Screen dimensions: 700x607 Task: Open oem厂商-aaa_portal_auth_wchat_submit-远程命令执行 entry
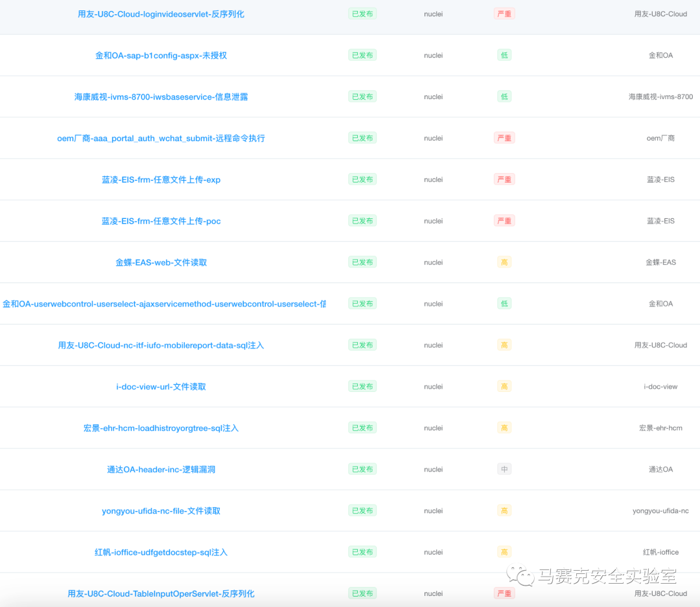tap(161, 138)
